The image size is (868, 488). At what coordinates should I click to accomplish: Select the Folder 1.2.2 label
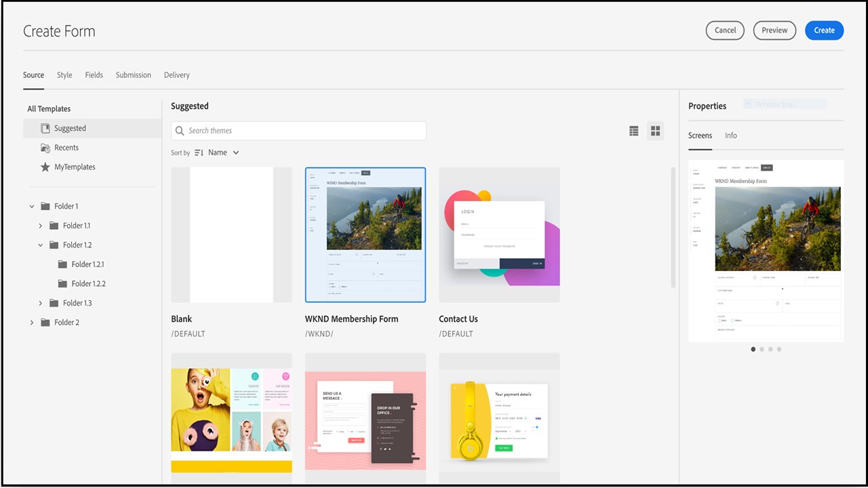click(x=89, y=284)
